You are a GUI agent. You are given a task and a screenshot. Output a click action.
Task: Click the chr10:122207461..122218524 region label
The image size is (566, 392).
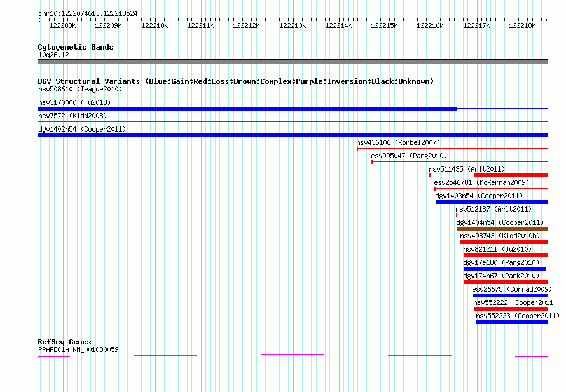[x=88, y=13]
